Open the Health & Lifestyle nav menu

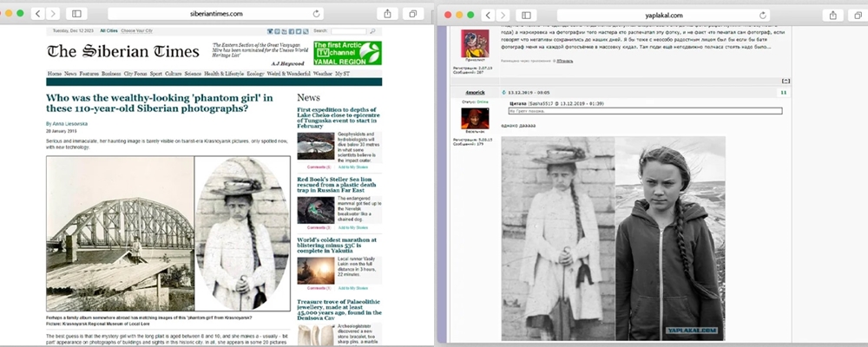(x=223, y=74)
